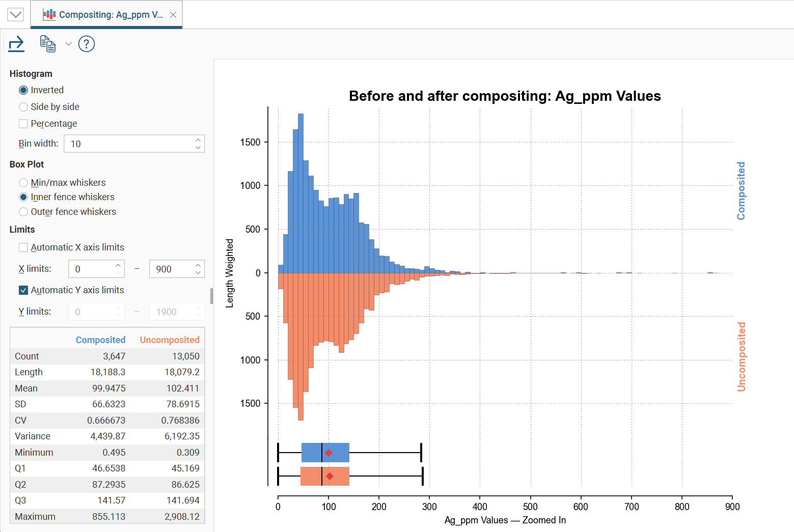The image size is (794, 532).
Task: Click the Uncomposited column header
Action: tap(170, 340)
